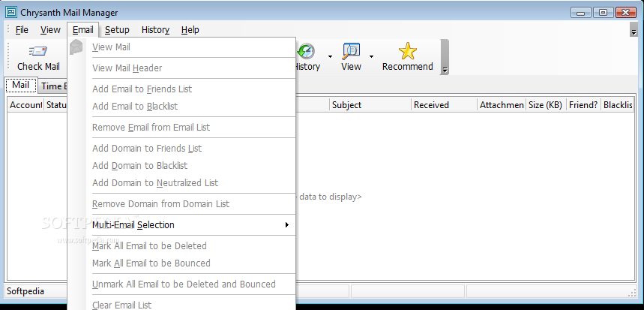Open the Help menu

pyautogui.click(x=190, y=29)
